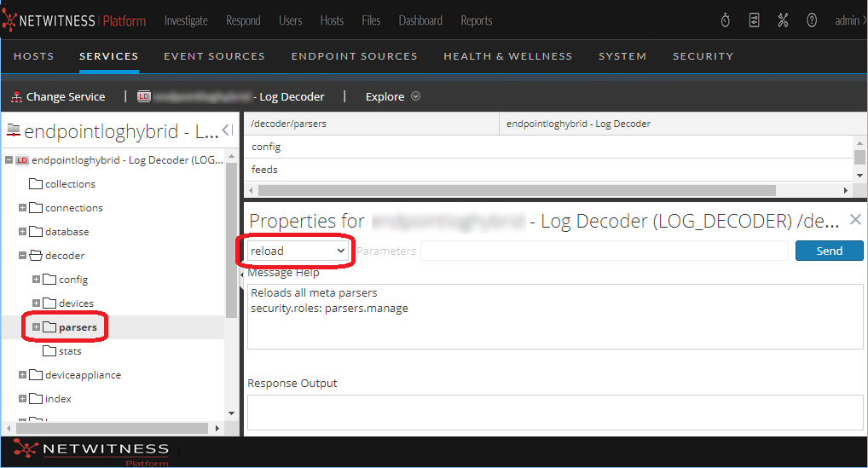Collapse the left tree panel
The height and width of the screenshot is (468, 868).
[228, 130]
